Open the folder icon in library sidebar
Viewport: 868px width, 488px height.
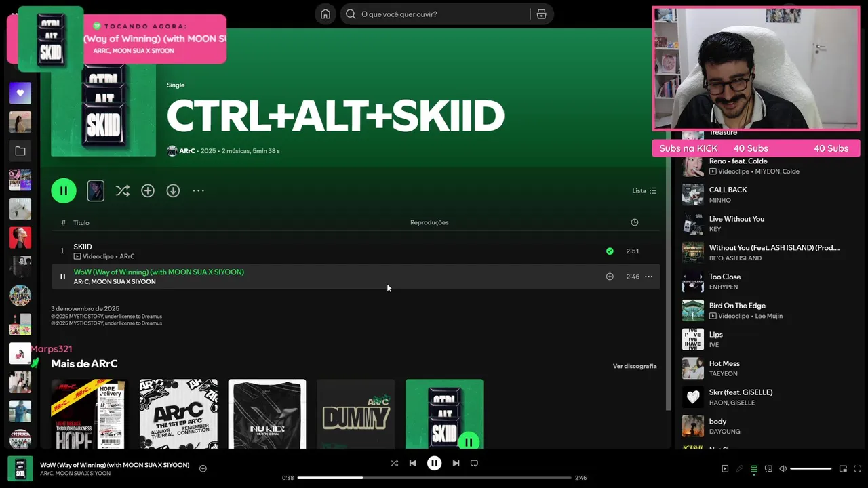[20, 151]
